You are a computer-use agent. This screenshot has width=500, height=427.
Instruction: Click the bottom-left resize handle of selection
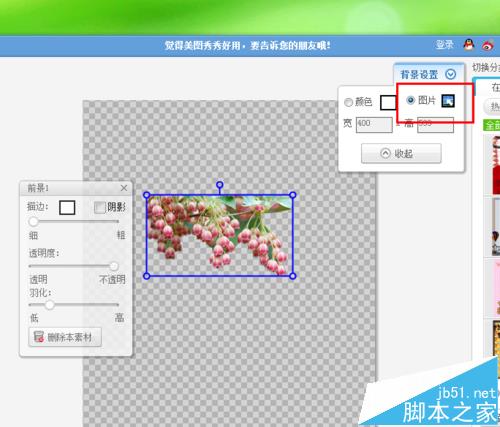pyautogui.click(x=146, y=276)
